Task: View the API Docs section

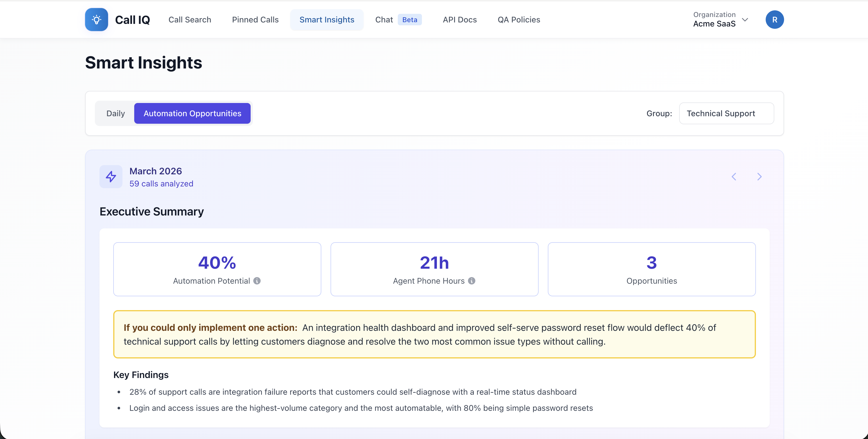Action: [459, 20]
